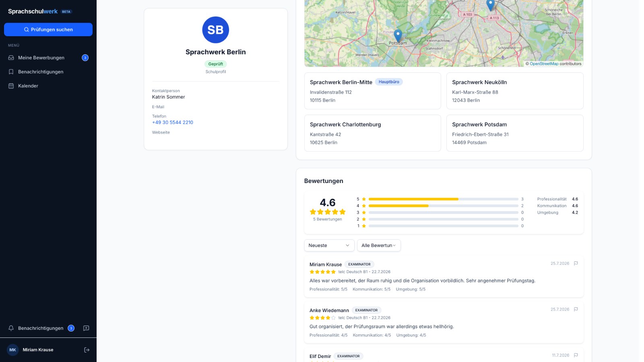Click the overall 4.6 star row

(328, 212)
